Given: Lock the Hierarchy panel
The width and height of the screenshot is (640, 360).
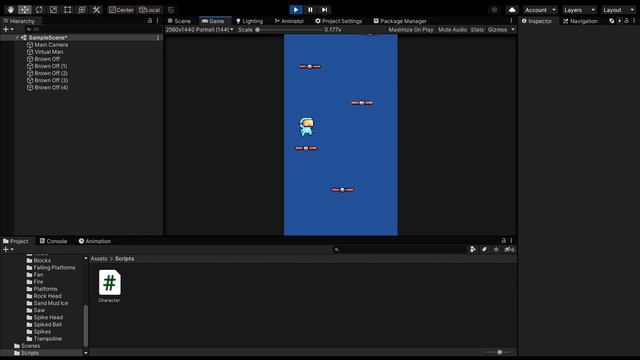Looking at the screenshot, I should click(150, 20).
